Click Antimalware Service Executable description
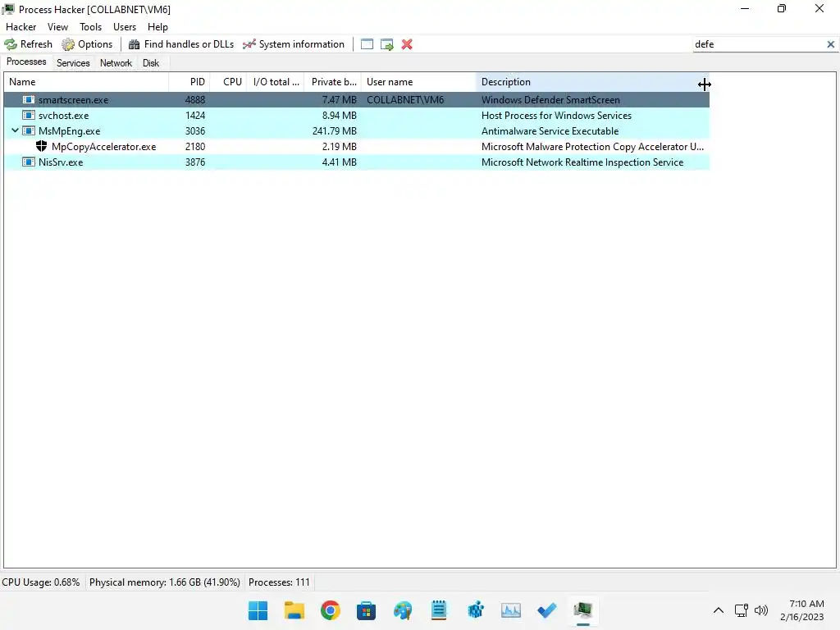This screenshot has height=630, width=840. pos(550,130)
